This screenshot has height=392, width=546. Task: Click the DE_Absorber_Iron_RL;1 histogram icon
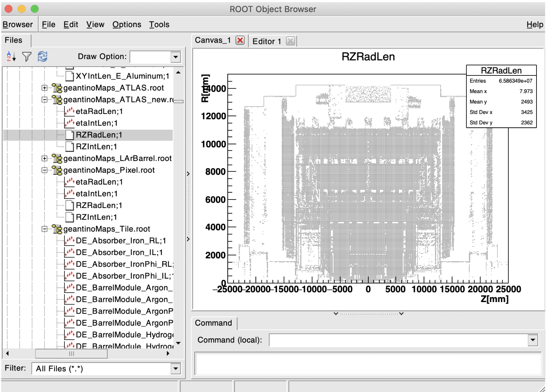point(69,241)
